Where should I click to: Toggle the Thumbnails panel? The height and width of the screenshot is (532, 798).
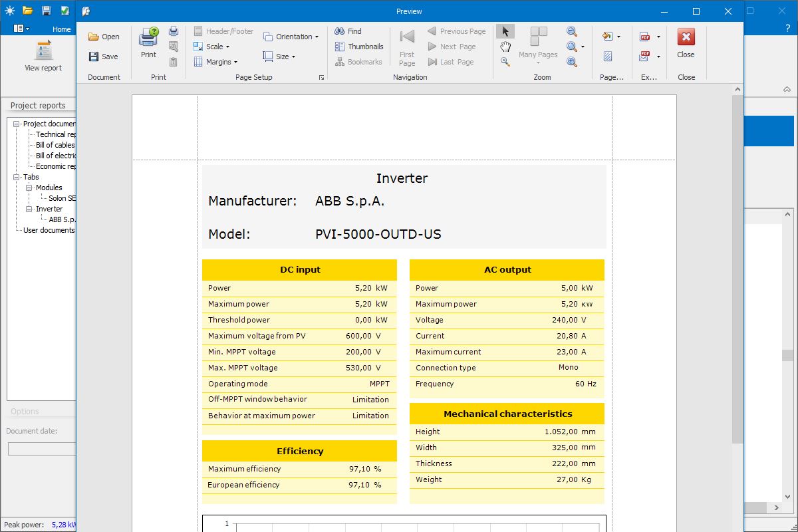point(359,47)
